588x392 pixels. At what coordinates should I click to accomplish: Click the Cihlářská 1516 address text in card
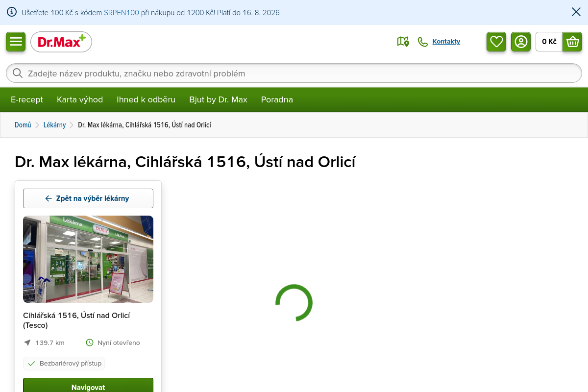(76, 320)
